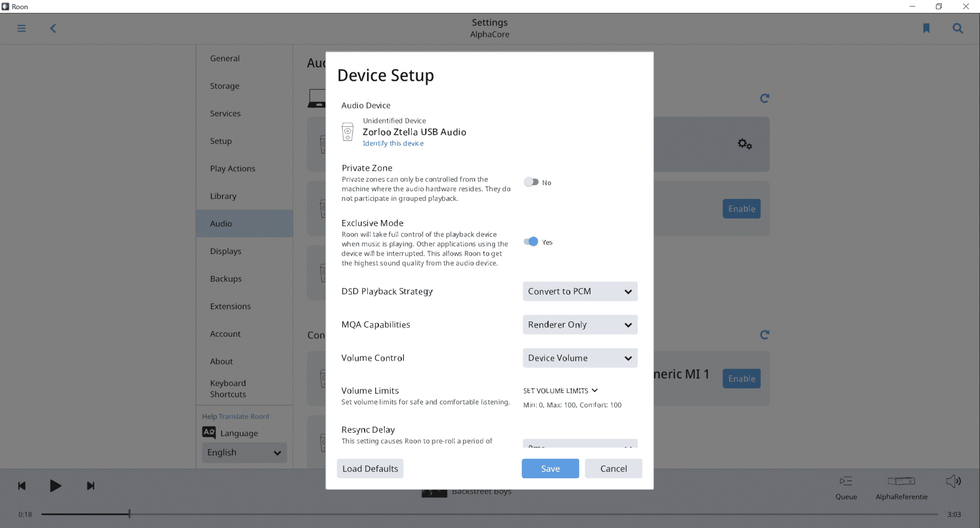Open Backups settings
Viewport: 980px width, 528px height.
pyautogui.click(x=245, y=279)
